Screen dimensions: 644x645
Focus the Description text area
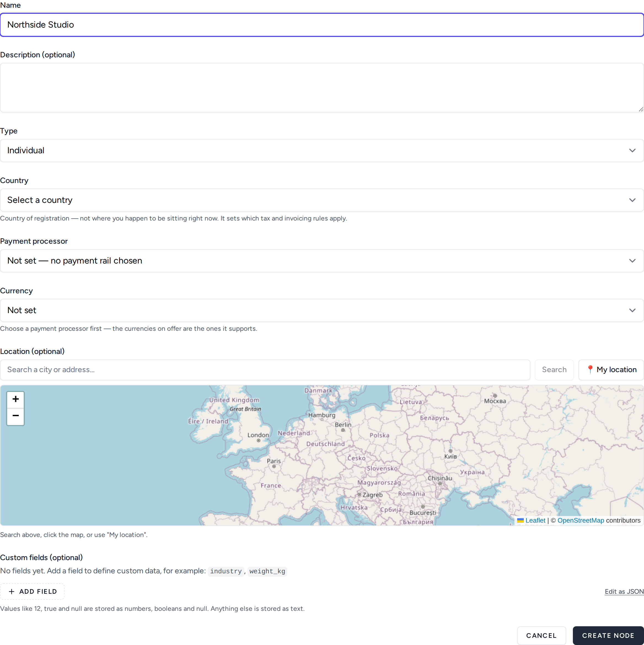[322, 87]
